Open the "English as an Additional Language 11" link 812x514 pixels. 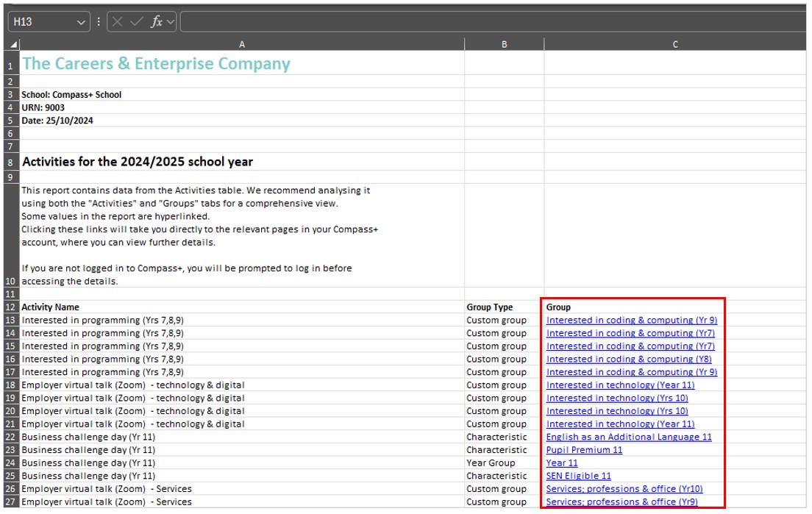(x=629, y=437)
